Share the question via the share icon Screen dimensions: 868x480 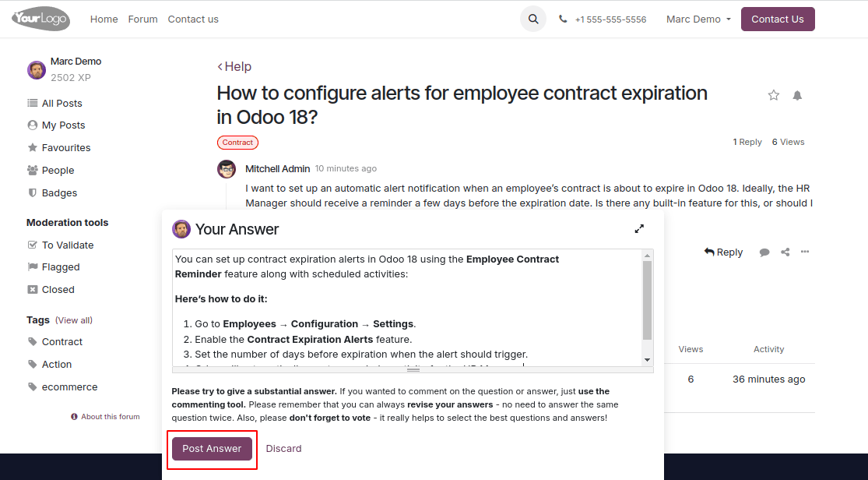click(785, 252)
